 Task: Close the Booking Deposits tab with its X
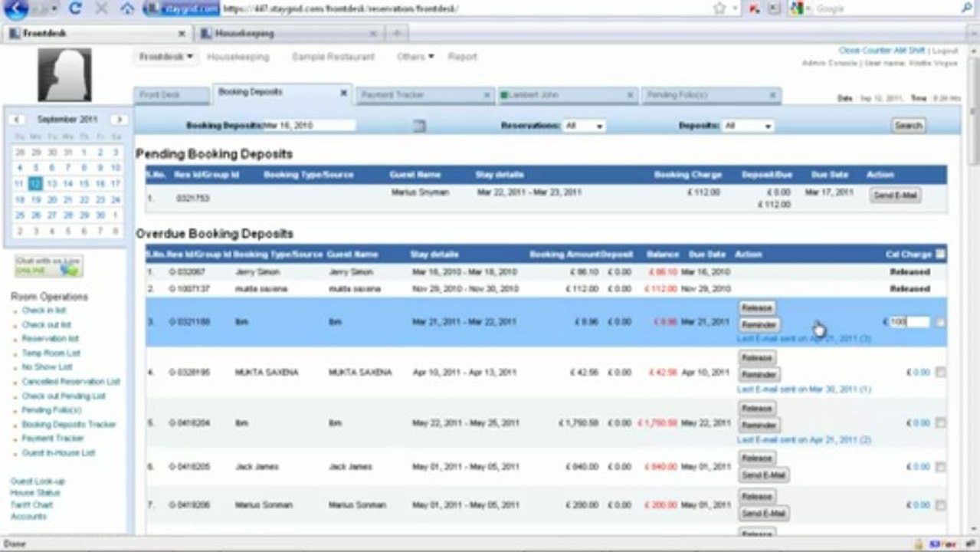pyautogui.click(x=344, y=93)
